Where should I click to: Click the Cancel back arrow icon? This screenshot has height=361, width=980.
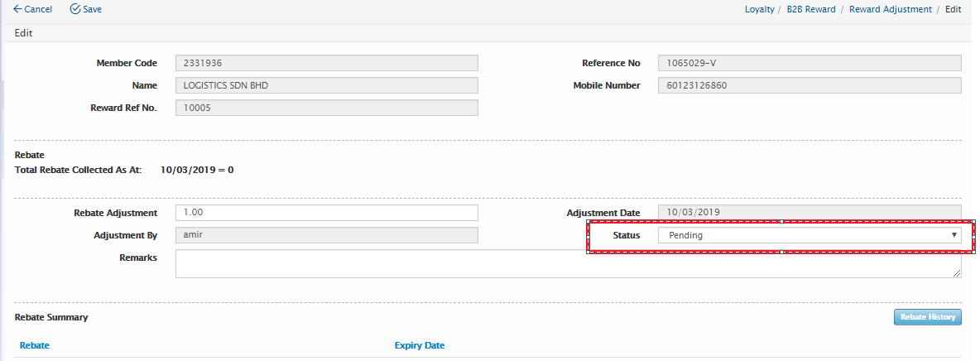pyautogui.click(x=17, y=9)
